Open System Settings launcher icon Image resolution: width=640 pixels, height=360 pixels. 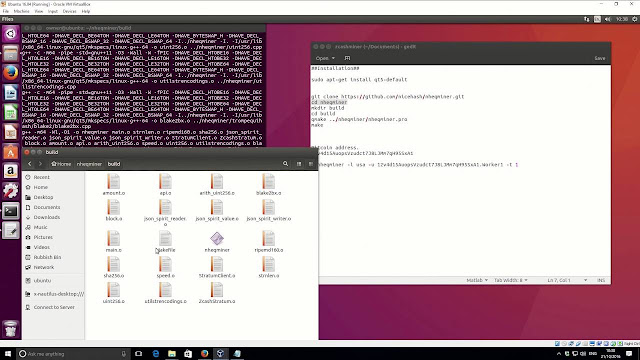[11, 191]
